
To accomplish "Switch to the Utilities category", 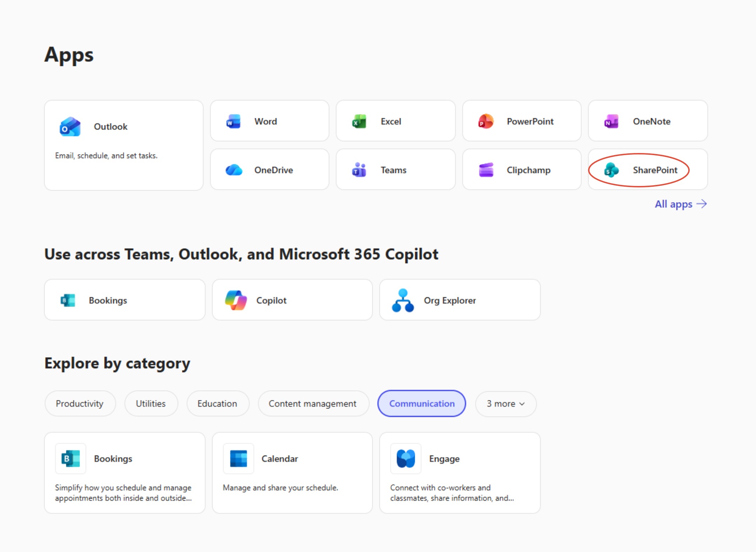I will click(151, 404).
